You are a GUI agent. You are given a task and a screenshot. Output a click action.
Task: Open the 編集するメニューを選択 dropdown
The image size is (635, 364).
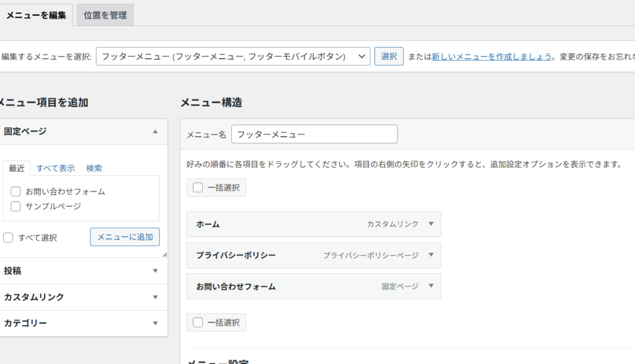click(233, 56)
